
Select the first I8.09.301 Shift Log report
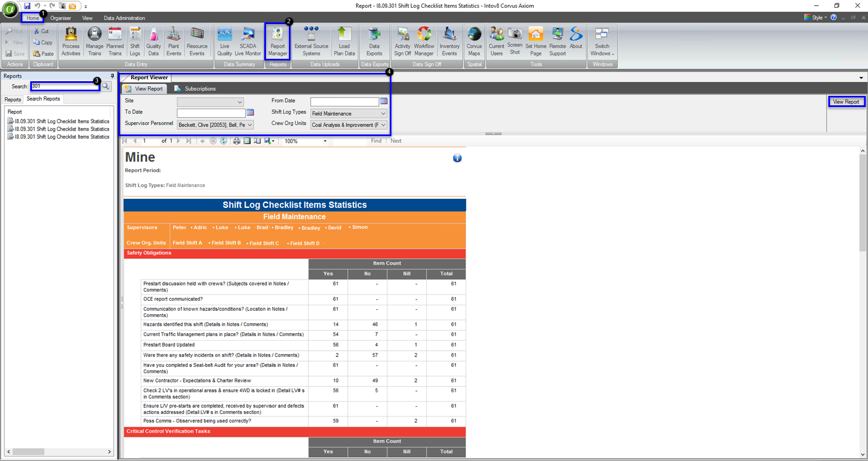click(x=58, y=121)
